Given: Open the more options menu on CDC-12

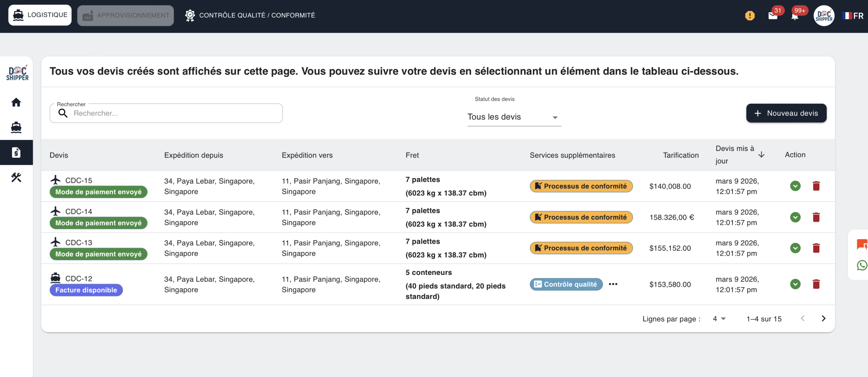Looking at the screenshot, I should click(613, 284).
